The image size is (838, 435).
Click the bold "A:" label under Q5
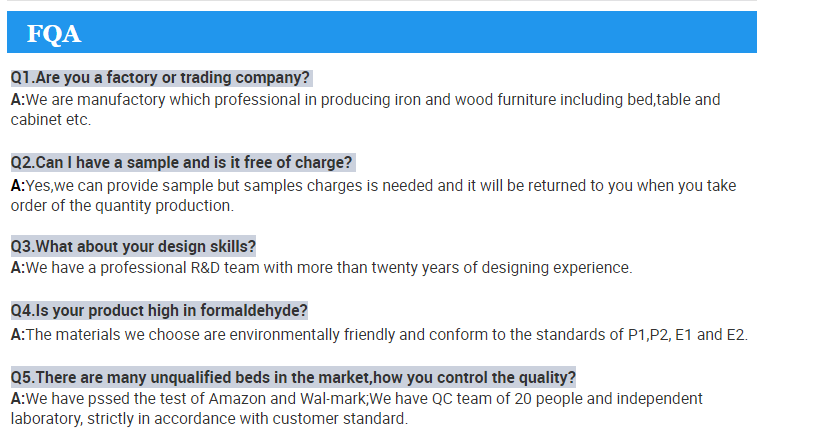[x=17, y=399]
